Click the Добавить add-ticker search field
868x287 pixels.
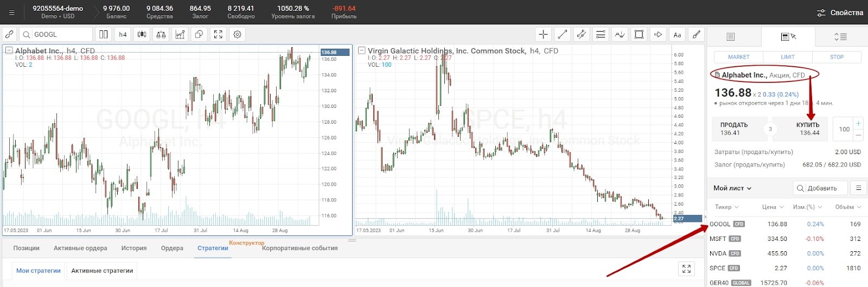[x=820, y=188]
